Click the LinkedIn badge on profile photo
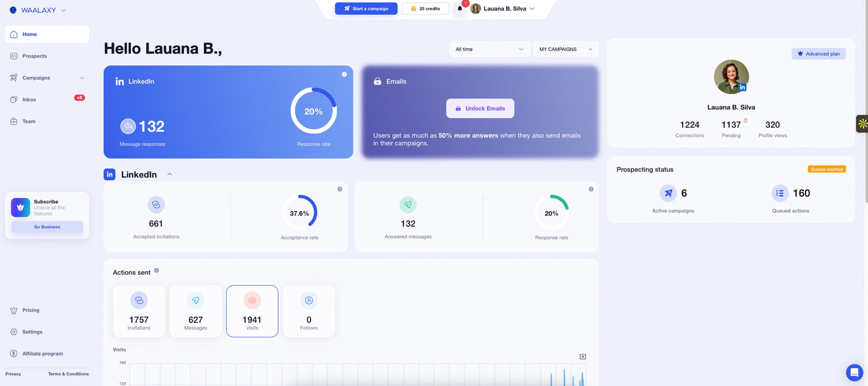 [x=742, y=87]
